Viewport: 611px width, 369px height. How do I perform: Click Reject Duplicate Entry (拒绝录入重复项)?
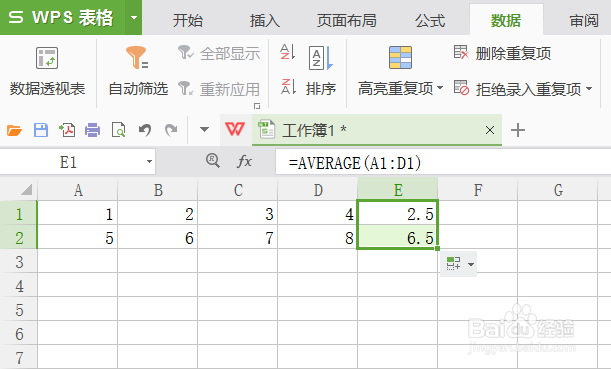pos(518,89)
